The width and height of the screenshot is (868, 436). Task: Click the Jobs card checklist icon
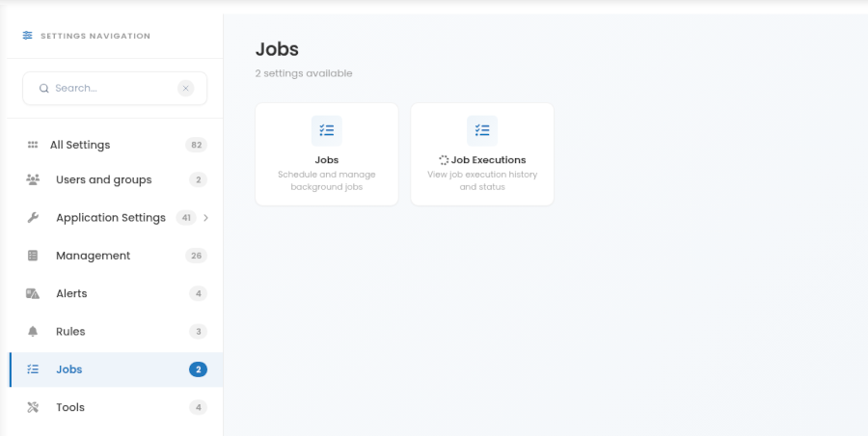[327, 131]
